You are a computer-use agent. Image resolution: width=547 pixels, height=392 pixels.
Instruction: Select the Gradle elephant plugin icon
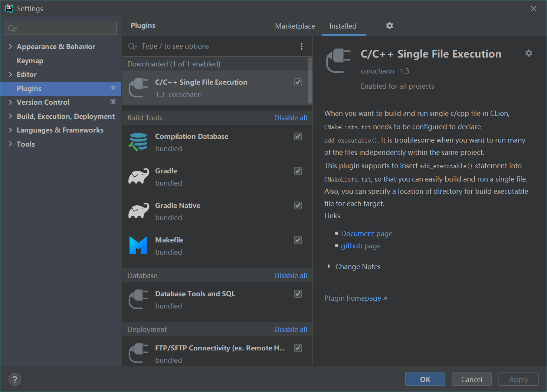pyautogui.click(x=138, y=177)
